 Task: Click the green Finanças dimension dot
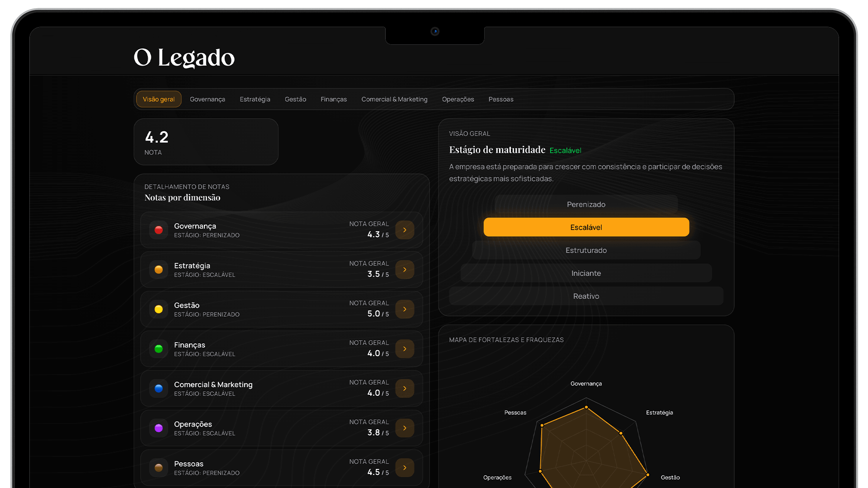coord(159,349)
